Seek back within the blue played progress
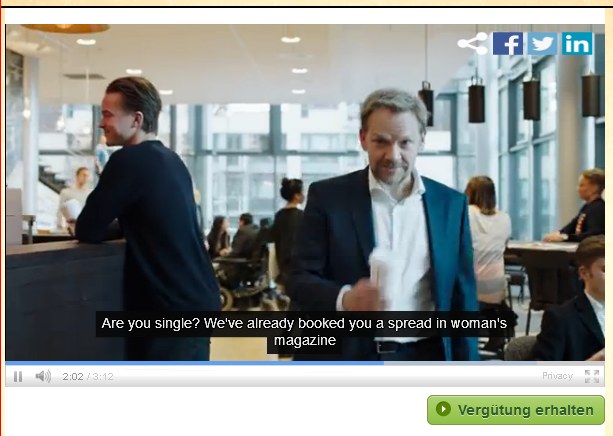Viewport: 613px width, 436px height. click(194, 363)
